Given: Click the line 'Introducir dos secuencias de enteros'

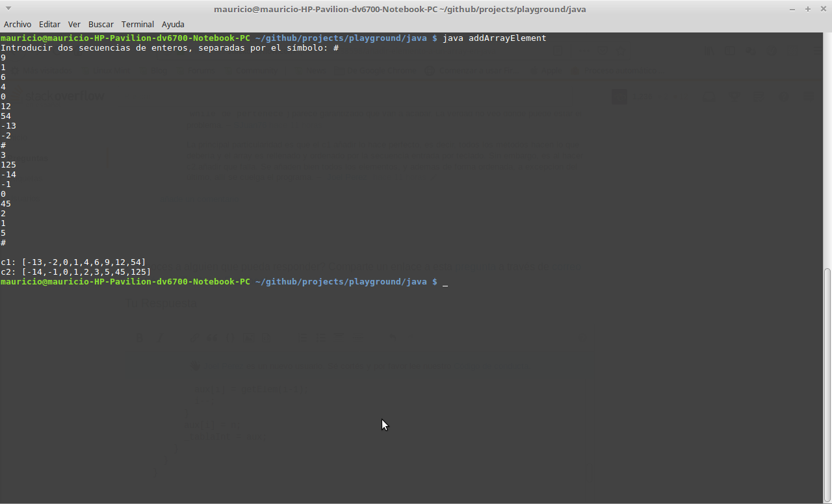Looking at the screenshot, I should point(170,48).
